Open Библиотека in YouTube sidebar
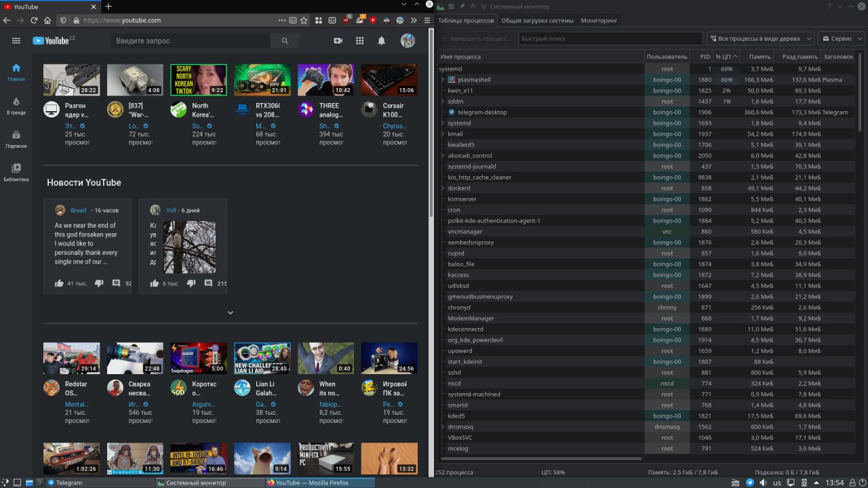 click(x=16, y=173)
